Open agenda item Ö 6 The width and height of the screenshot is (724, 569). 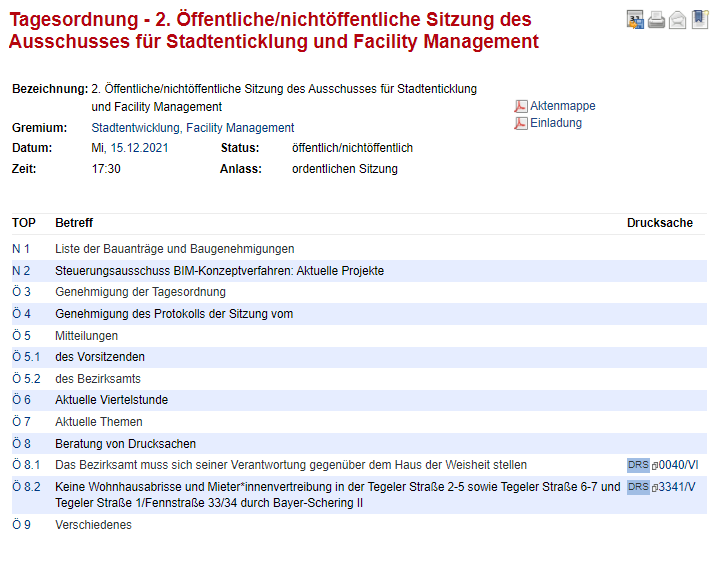21,400
